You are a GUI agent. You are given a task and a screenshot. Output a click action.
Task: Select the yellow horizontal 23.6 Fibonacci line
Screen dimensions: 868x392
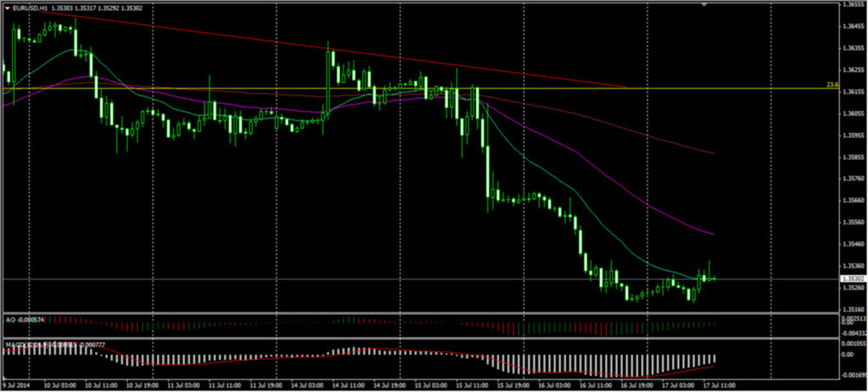pos(420,88)
